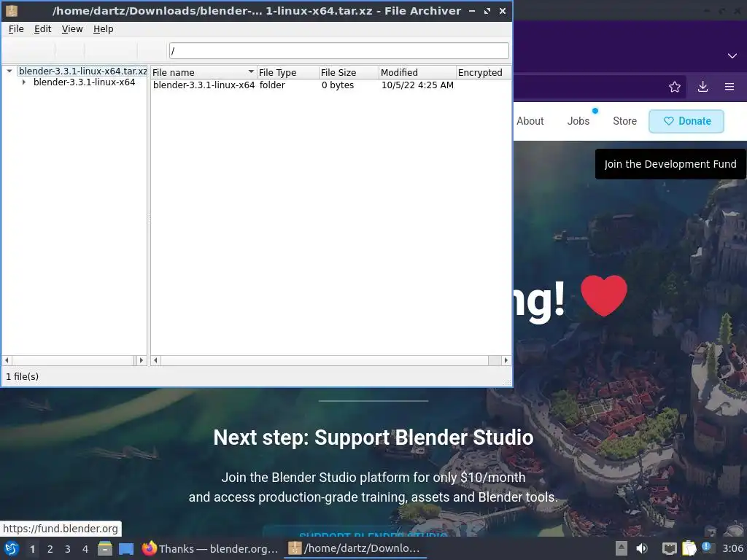Collapse the blender-3.3.1-linux-x64.tar.xz tree node
Screen dimensions: 747x560
click(x=9, y=71)
